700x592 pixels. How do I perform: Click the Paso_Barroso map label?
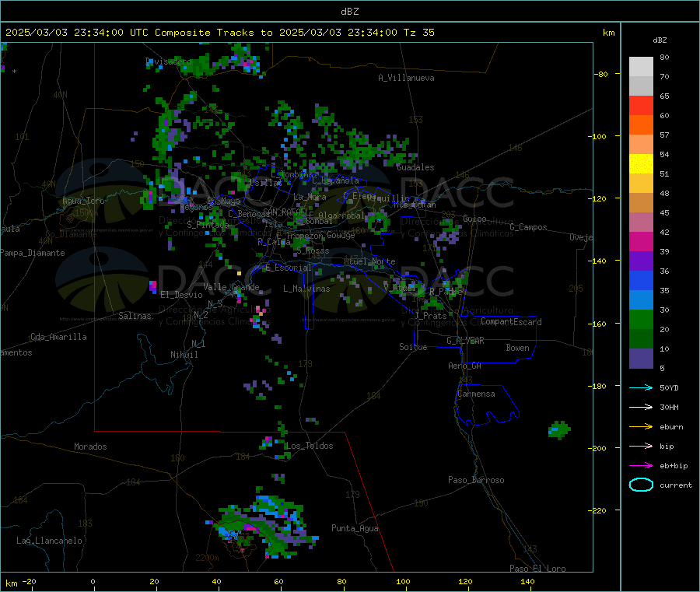[x=476, y=481]
